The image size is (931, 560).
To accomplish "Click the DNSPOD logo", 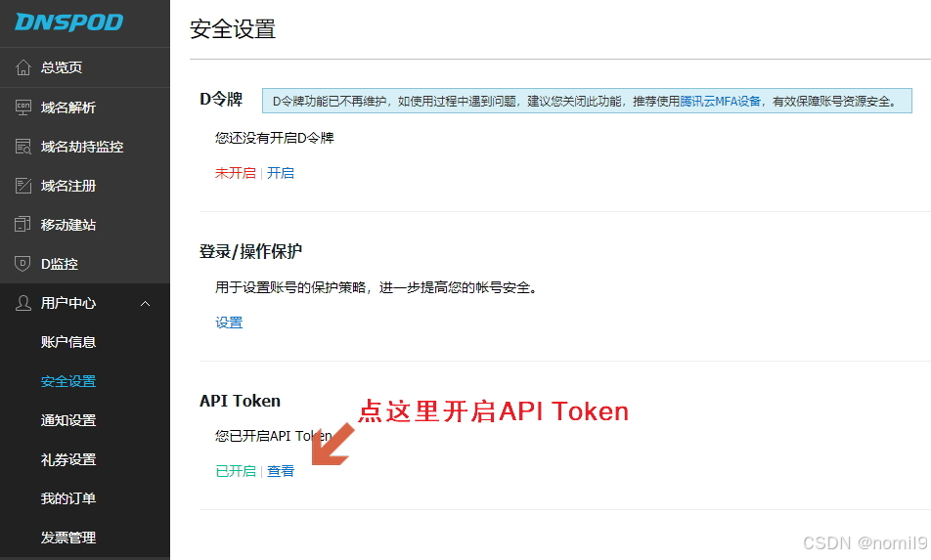I will [x=68, y=22].
